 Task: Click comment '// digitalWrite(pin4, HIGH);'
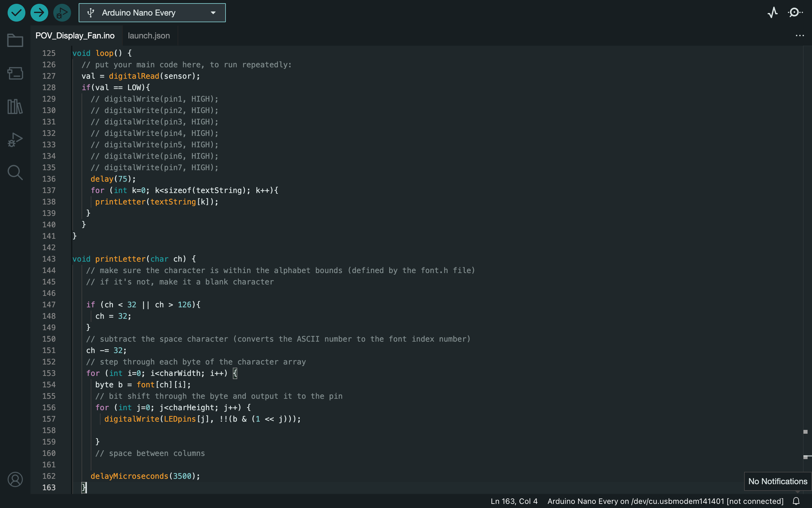pos(154,133)
